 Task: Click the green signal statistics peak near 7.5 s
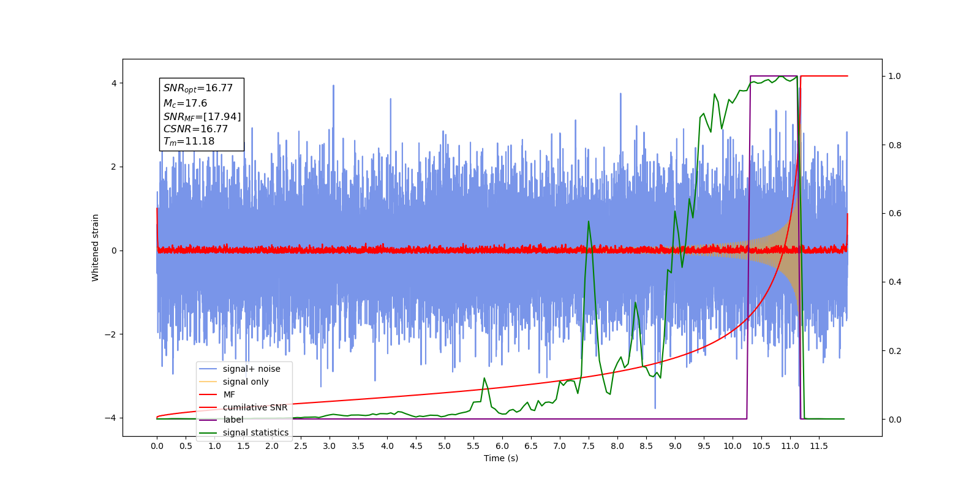(589, 222)
